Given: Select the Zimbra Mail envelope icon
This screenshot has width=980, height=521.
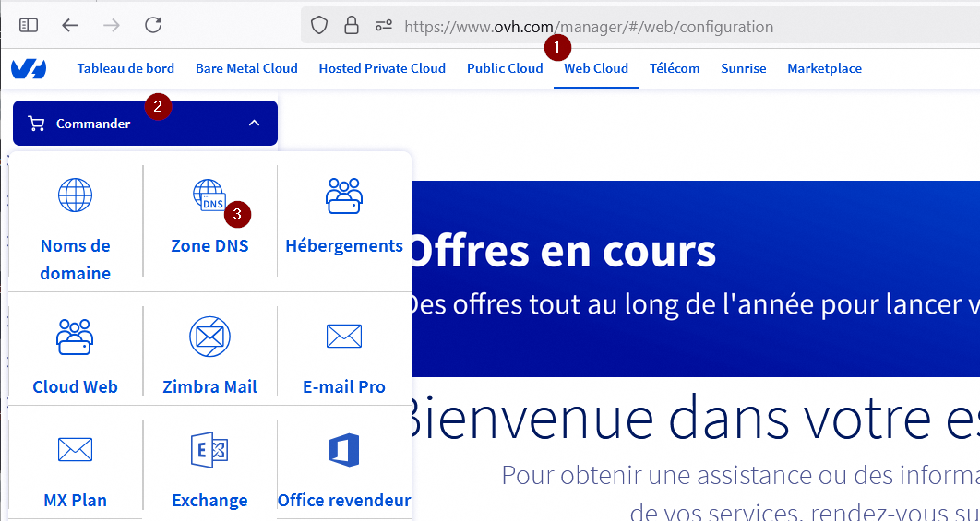Looking at the screenshot, I should point(209,337).
